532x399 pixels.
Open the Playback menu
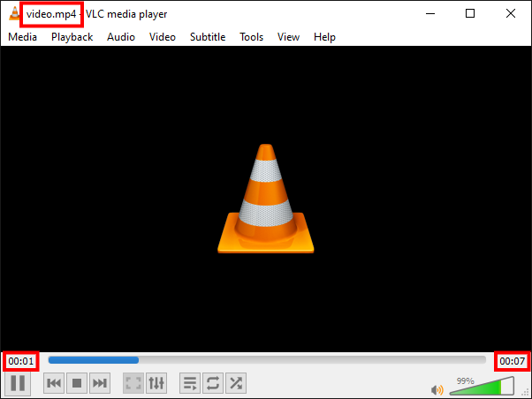72,37
